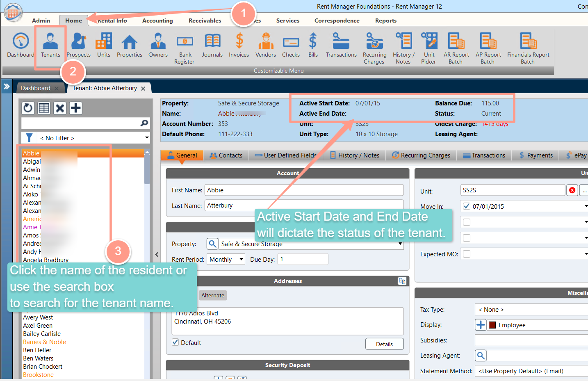Viewport: 588px width, 381px height.
Task: Open the Unit Picker tool
Action: point(429,49)
